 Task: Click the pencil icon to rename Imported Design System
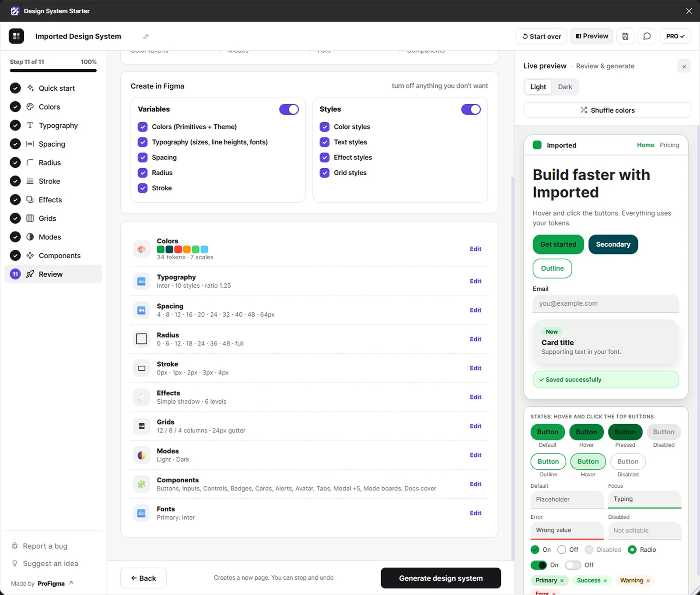point(146,36)
